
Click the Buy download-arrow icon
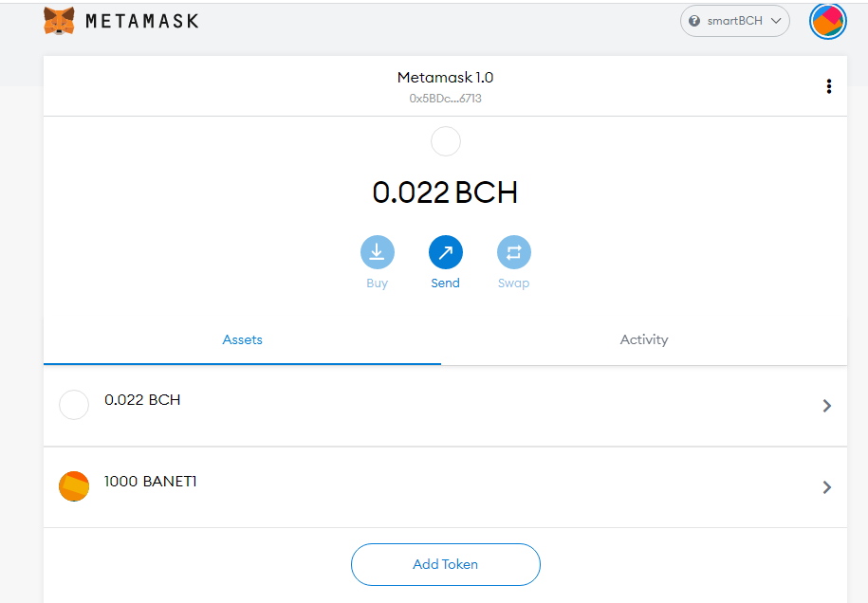pyautogui.click(x=377, y=252)
